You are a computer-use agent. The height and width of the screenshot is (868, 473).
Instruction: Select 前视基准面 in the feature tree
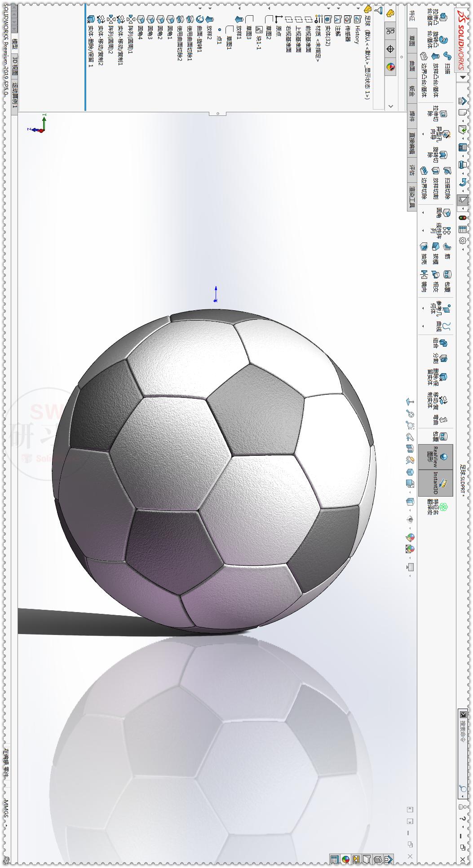[x=308, y=34]
